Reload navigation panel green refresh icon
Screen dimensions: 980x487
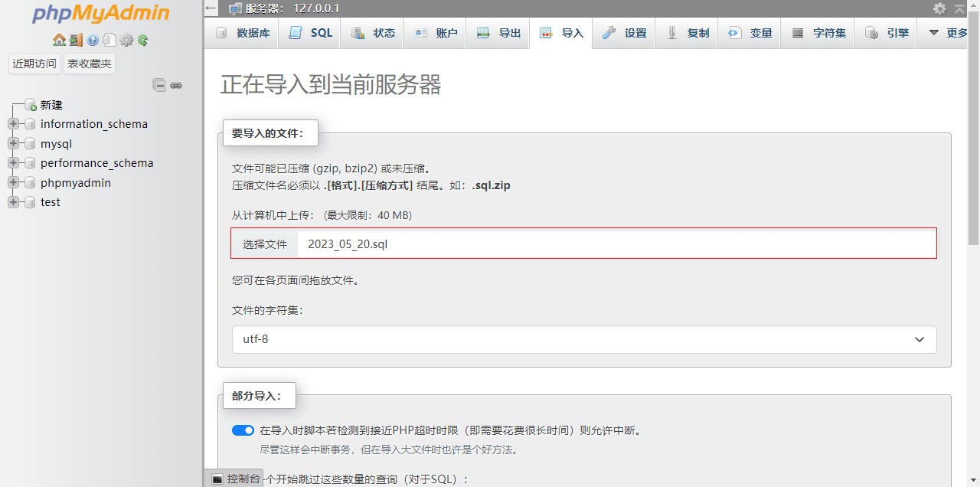point(142,40)
